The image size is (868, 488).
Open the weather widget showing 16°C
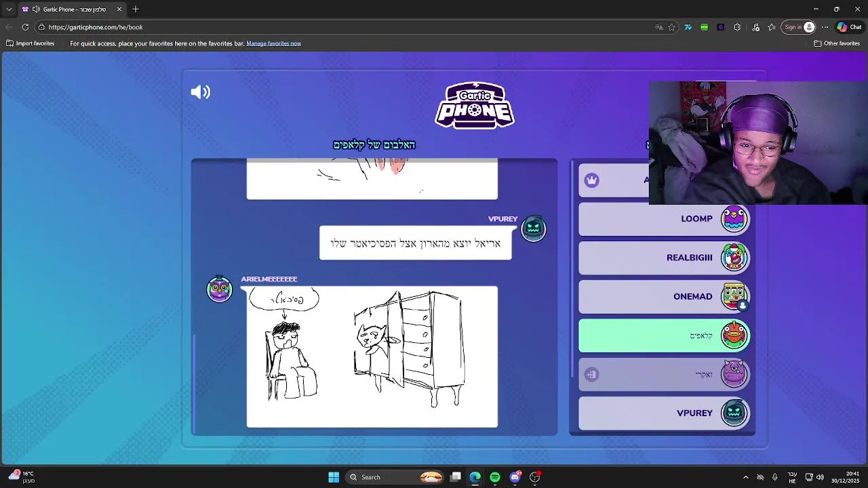click(20, 477)
